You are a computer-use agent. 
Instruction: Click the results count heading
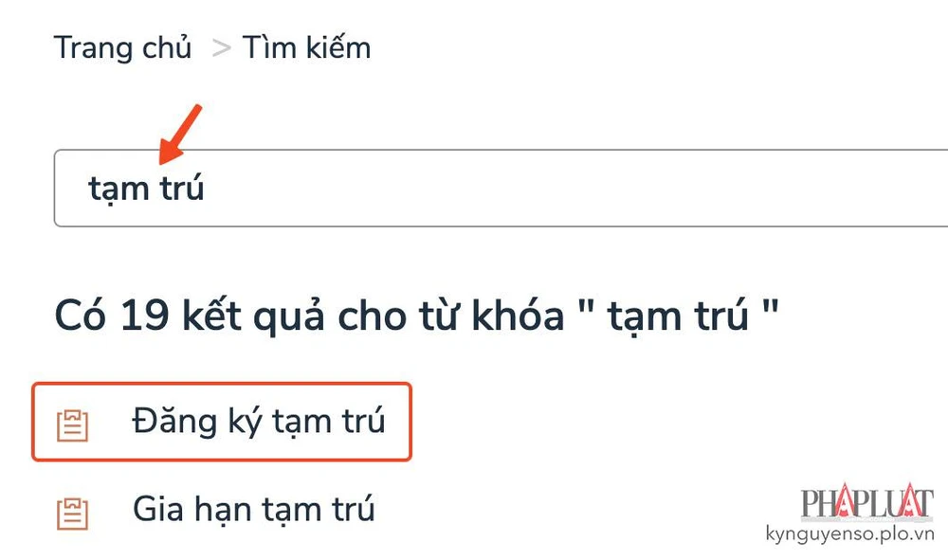[417, 314]
